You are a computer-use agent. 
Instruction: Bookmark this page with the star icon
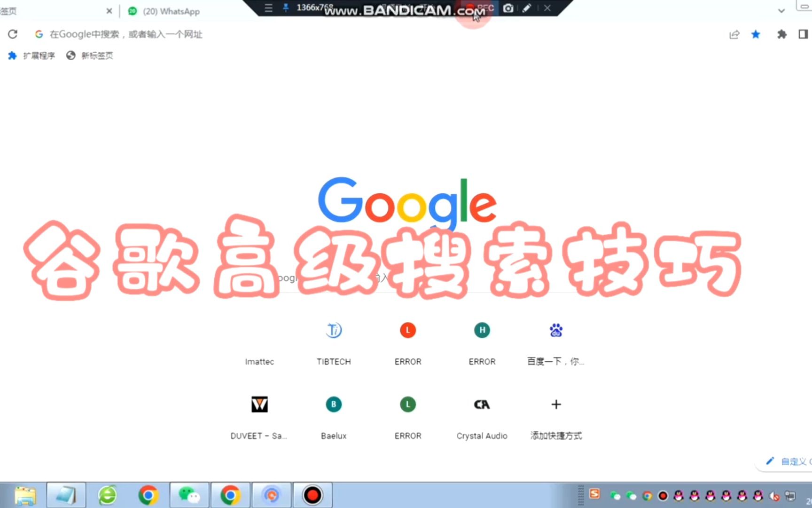tap(756, 34)
